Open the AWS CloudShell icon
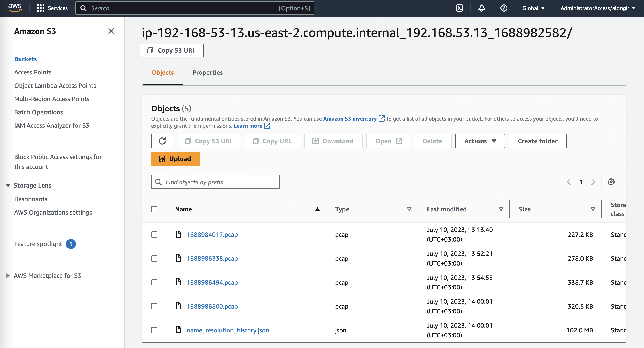The height and width of the screenshot is (348, 644). point(459,8)
